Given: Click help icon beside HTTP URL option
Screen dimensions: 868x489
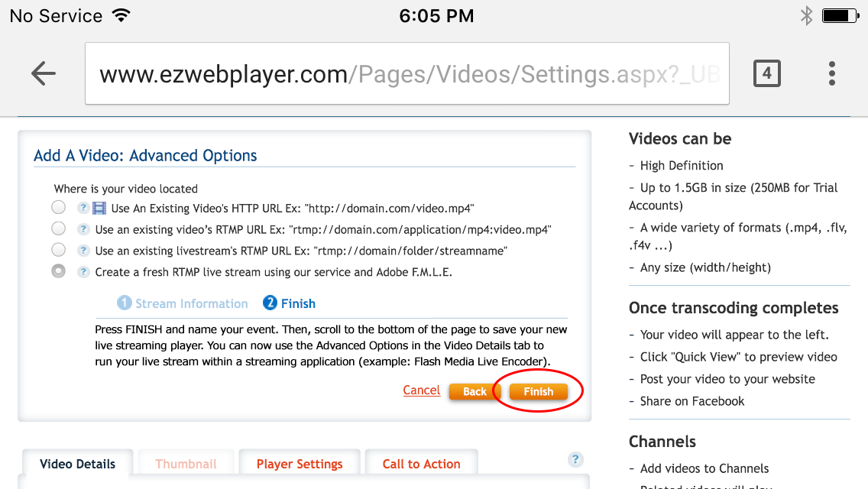Looking at the screenshot, I should click(x=83, y=208).
